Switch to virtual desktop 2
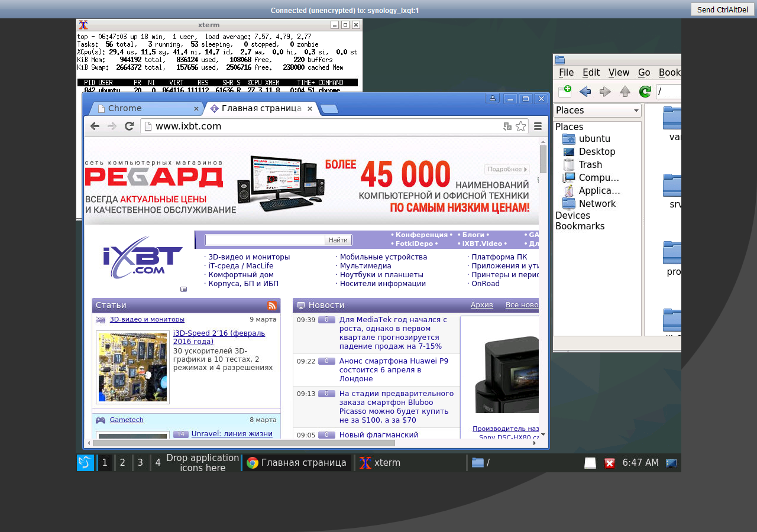The width and height of the screenshot is (757, 532). click(122, 463)
